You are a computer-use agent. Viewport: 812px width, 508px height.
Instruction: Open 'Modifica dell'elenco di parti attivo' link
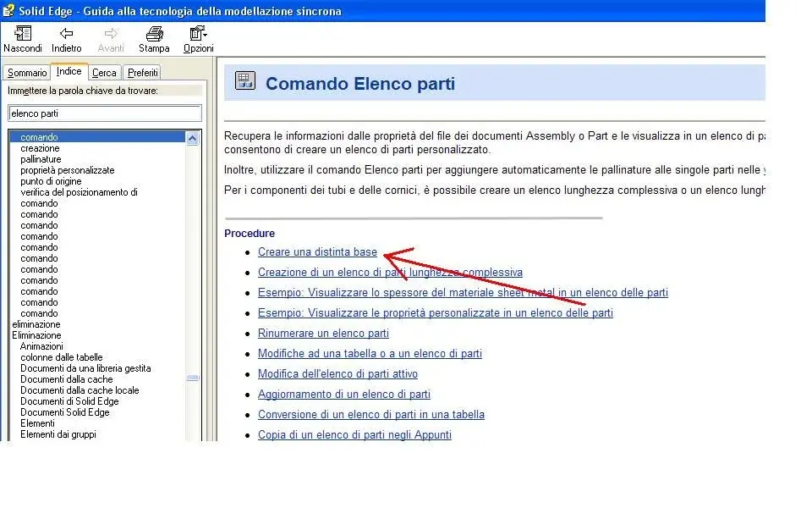[x=337, y=374]
